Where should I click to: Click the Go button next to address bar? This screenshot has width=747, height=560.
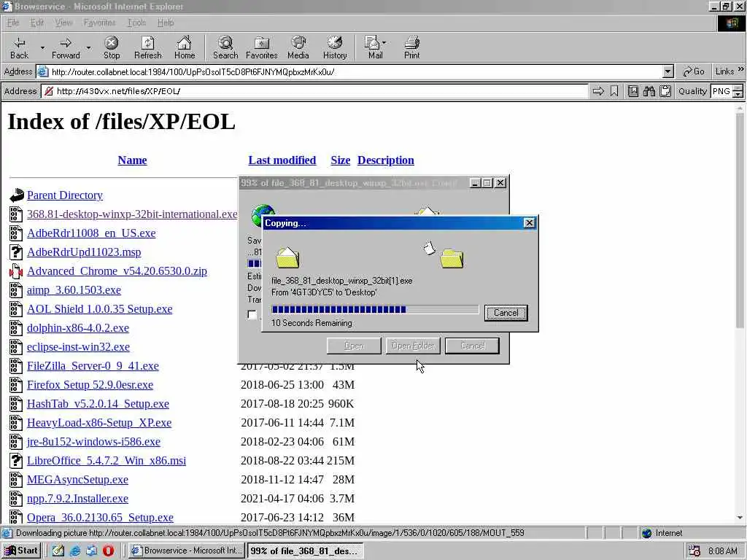click(x=694, y=71)
